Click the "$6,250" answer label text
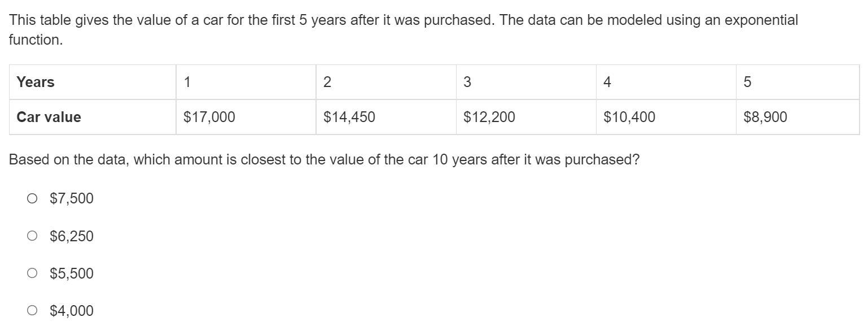868x330 pixels. tap(72, 236)
